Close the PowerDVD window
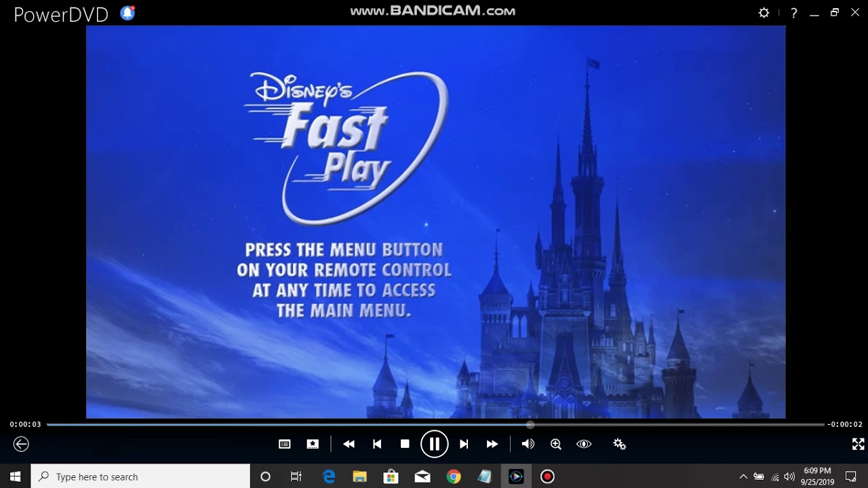Viewport: 868px width, 488px height. pos(854,13)
